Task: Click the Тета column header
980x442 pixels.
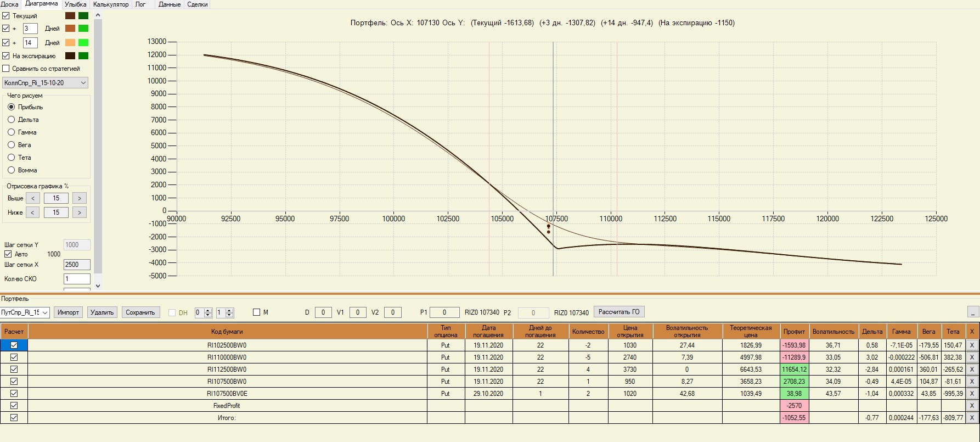Action: [953, 332]
